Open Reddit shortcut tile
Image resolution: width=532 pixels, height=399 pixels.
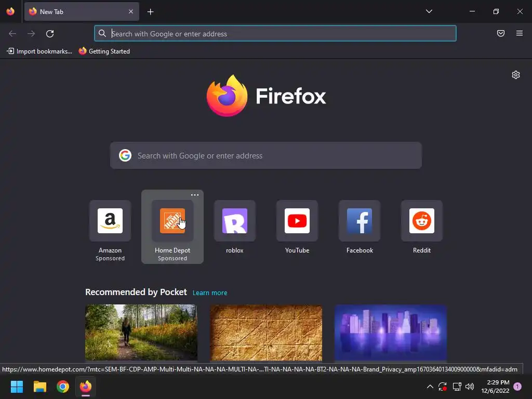click(x=422, y=227)
